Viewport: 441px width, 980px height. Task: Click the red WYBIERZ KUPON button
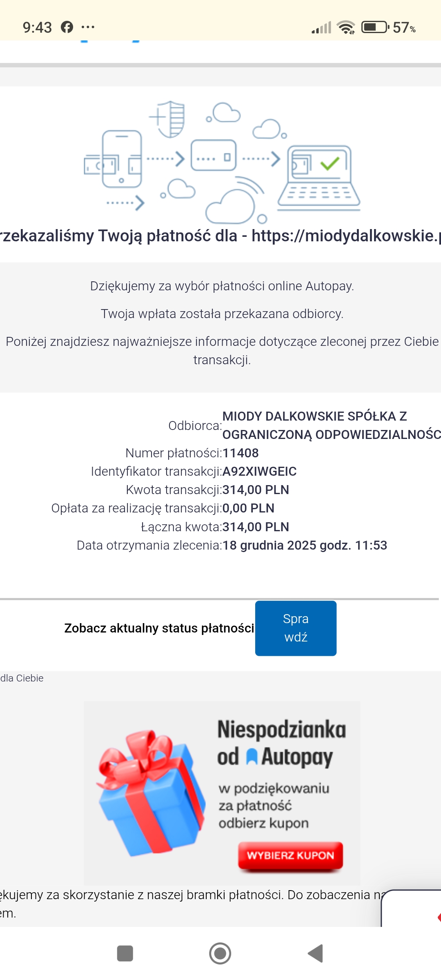click(290, 855)
